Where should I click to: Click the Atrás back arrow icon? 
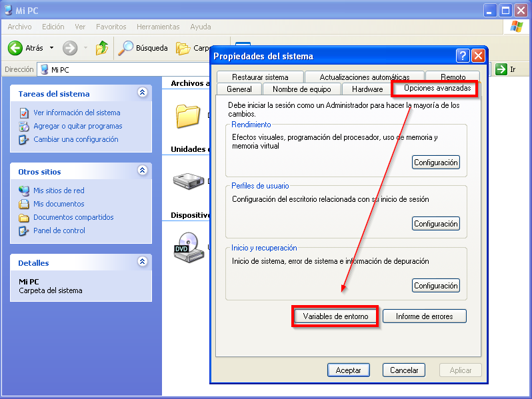click(15, 48)
